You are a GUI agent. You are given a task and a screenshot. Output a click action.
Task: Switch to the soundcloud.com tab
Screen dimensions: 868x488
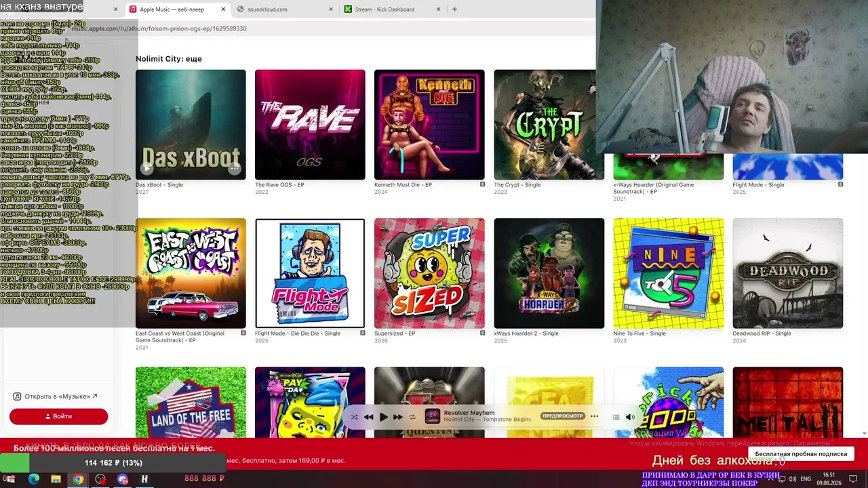pyautogui.click(x=285, y=9)
